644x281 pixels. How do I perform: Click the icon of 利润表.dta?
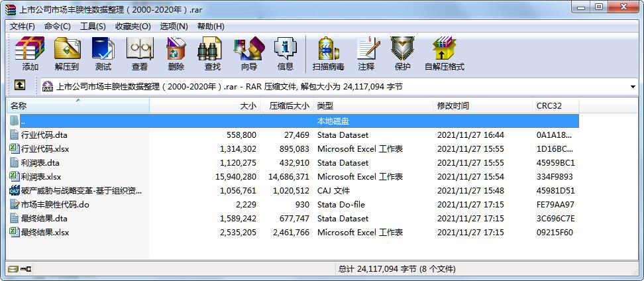pos(14,162)
